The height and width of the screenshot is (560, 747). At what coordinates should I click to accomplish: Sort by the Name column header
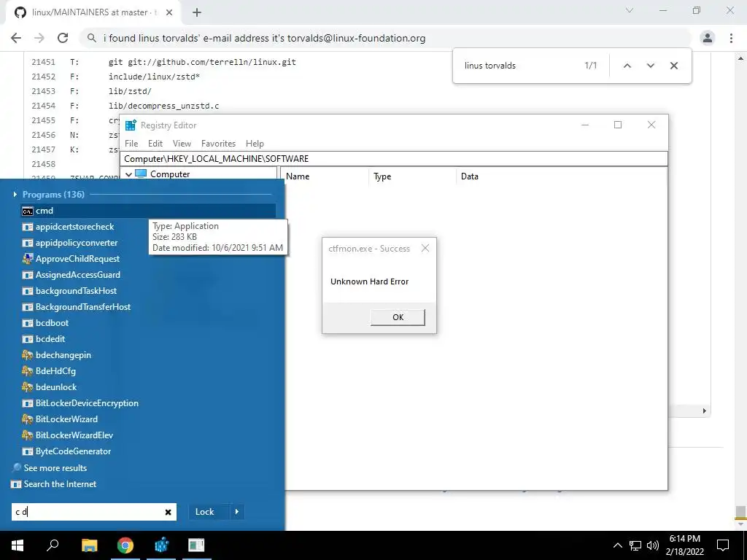click(x=325, y=176)
